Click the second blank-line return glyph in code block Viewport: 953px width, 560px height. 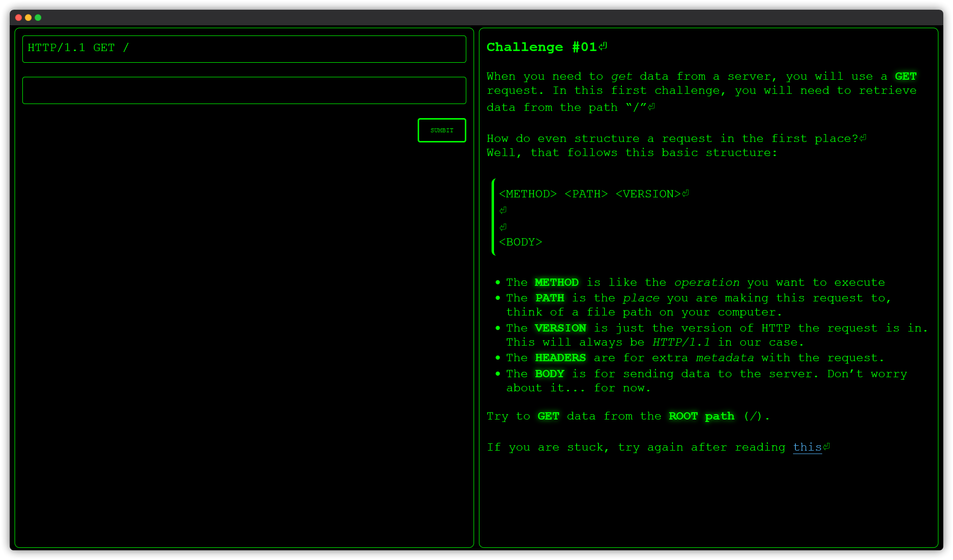(502, 227)
